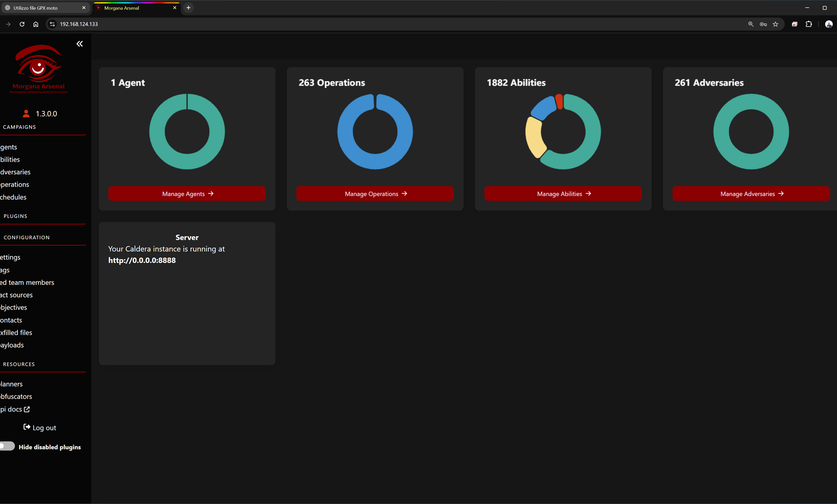Expand the Plugins sidebar section
Viewport: 837px width, 504px height.
[16, 216]
